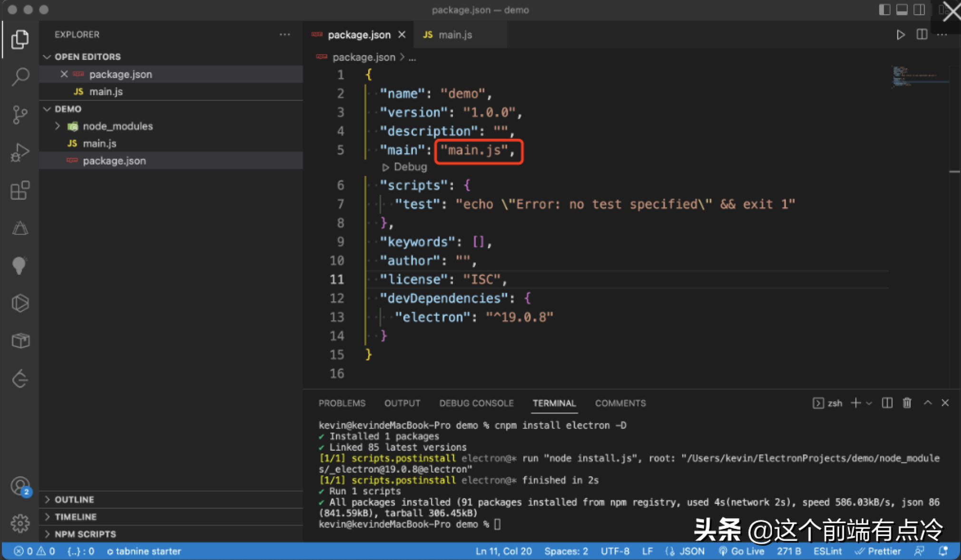The width and height of the screenshot is (961, 560).
Task: Collapse the DEMO folder section
Action: 47,109
